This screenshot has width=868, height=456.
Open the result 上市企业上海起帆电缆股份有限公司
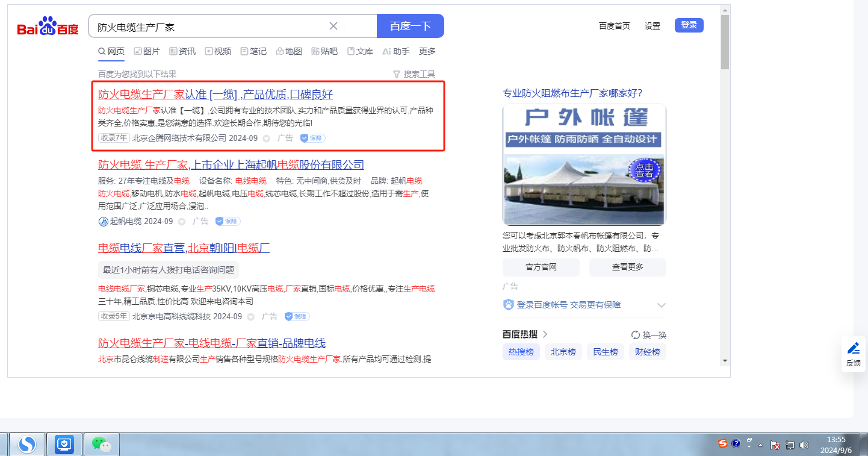tap(231, 165)
